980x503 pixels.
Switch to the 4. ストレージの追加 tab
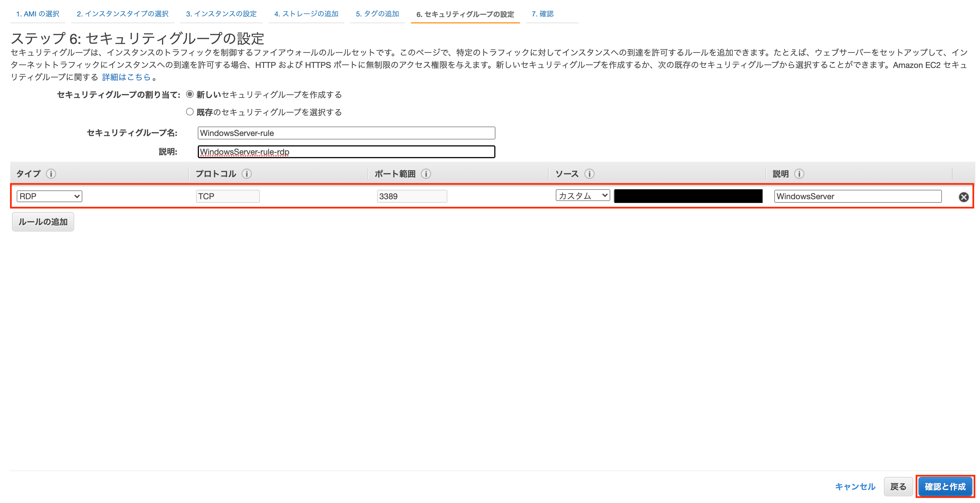tap(306, 14)
